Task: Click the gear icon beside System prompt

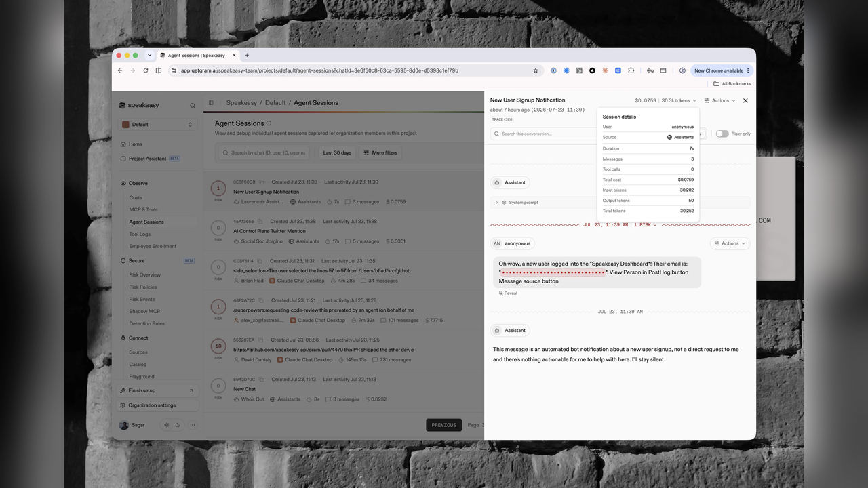Action: click(x=504, y=203)
